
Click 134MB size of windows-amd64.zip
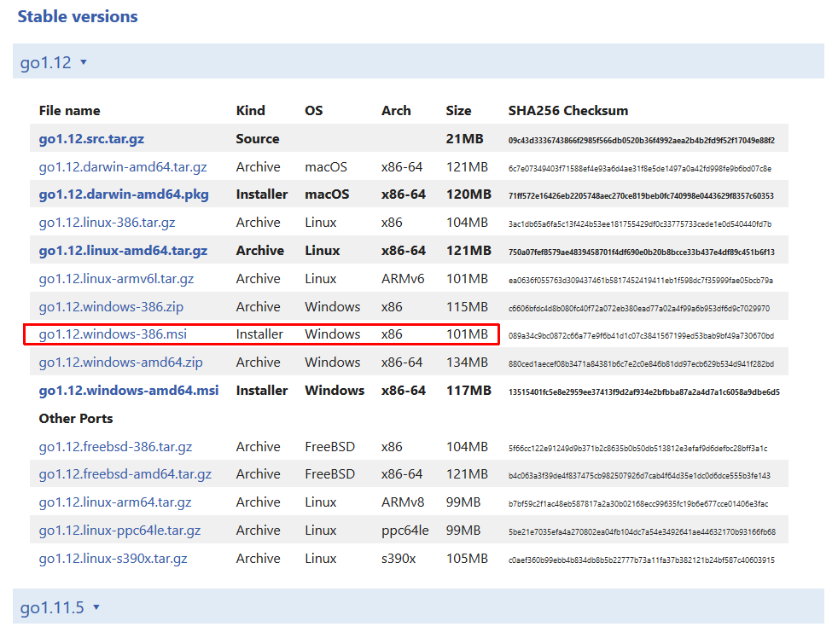click(467, 362)
